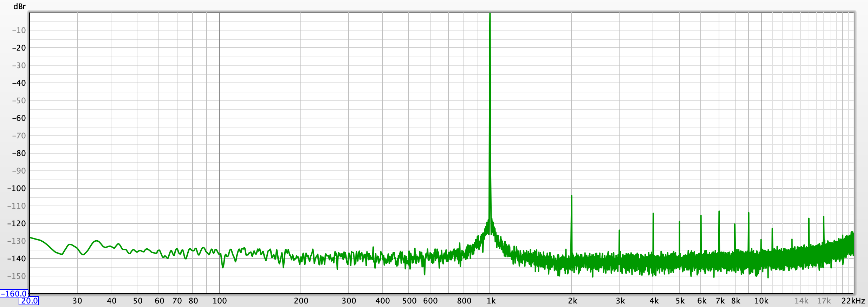Click the -40 level axis label

(x=19, y=83)
